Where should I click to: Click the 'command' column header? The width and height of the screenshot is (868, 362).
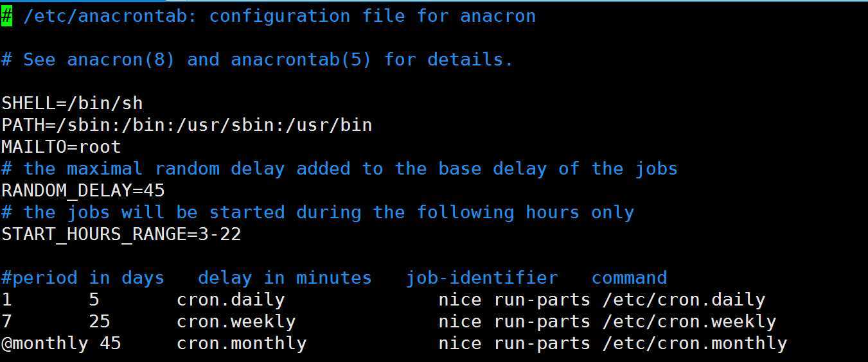629,278
